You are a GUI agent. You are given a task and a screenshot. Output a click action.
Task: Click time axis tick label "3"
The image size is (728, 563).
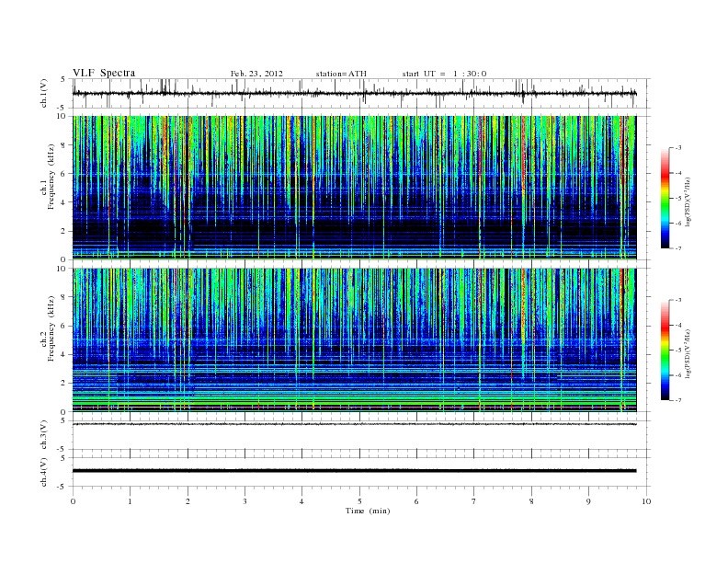(x=245, y=501)
